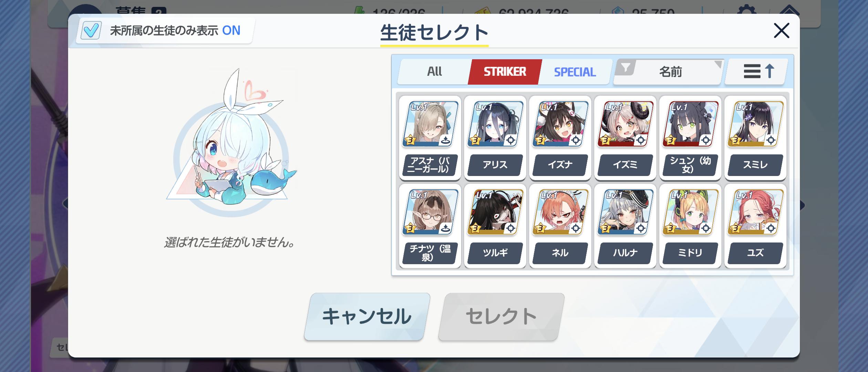
Task: Uncheck 未所属の生徒のみ表示 checkbox
Action: click(x=91, y=30)
